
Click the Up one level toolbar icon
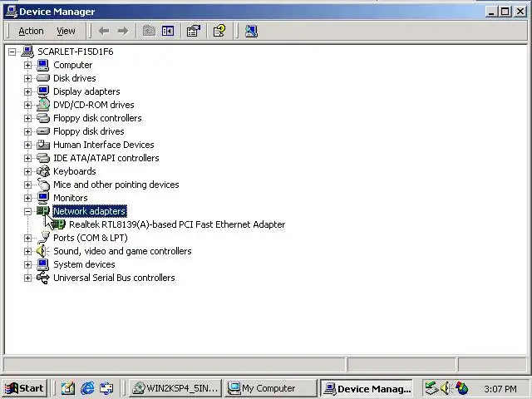(149, 32)
